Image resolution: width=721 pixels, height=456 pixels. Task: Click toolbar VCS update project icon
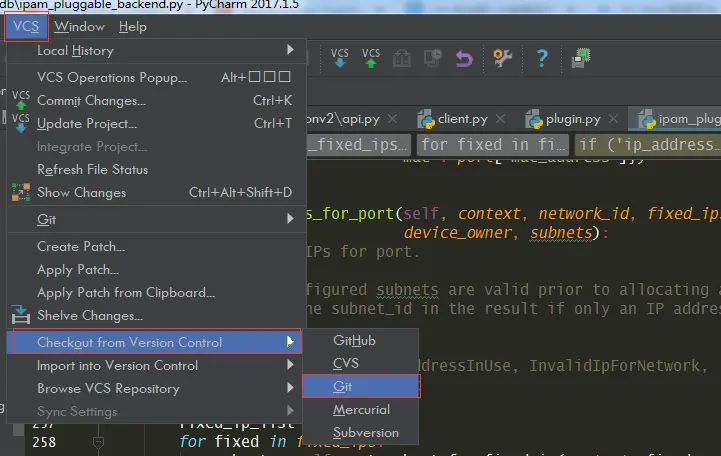click(x=339, y=58)
